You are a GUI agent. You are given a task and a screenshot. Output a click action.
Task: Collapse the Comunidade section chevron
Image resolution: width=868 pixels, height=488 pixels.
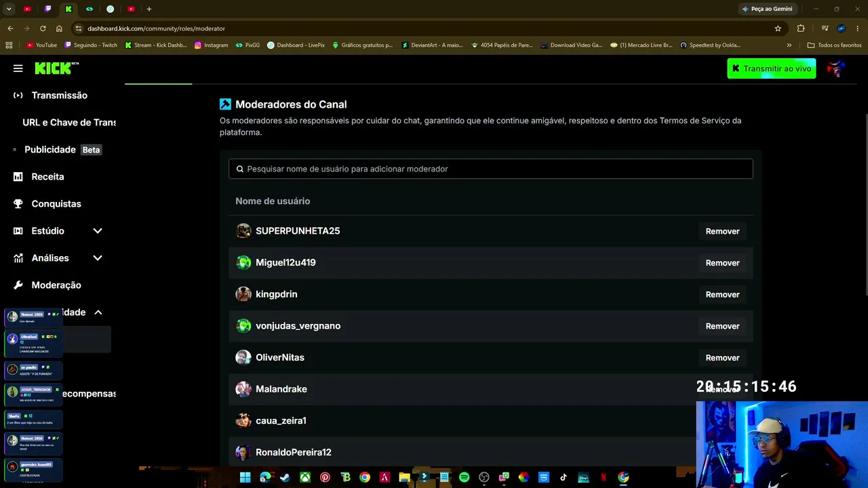98,312
